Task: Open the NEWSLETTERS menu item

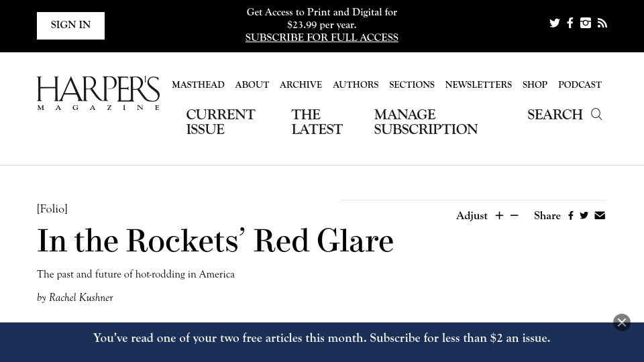Action: (478, 84)
